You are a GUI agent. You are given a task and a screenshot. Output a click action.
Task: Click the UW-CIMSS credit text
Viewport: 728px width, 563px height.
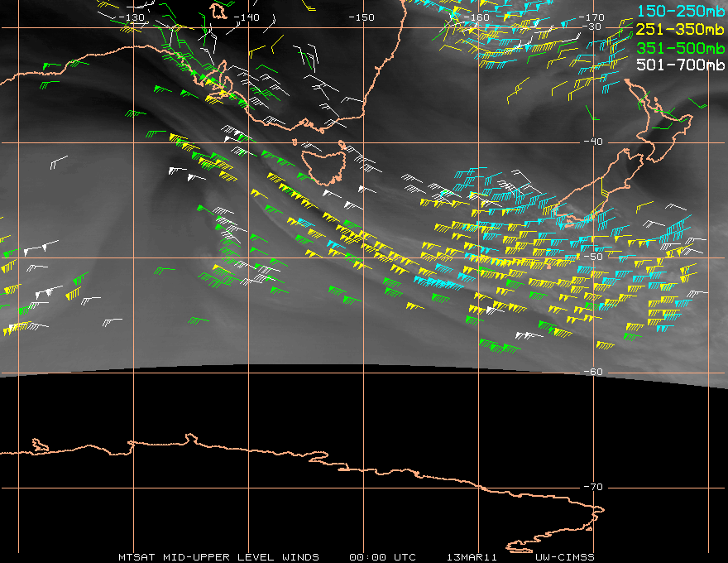[x=564, y=557]
